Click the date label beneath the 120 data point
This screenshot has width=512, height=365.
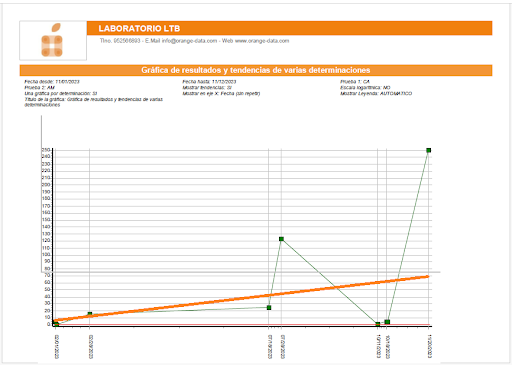click(283, 347)
